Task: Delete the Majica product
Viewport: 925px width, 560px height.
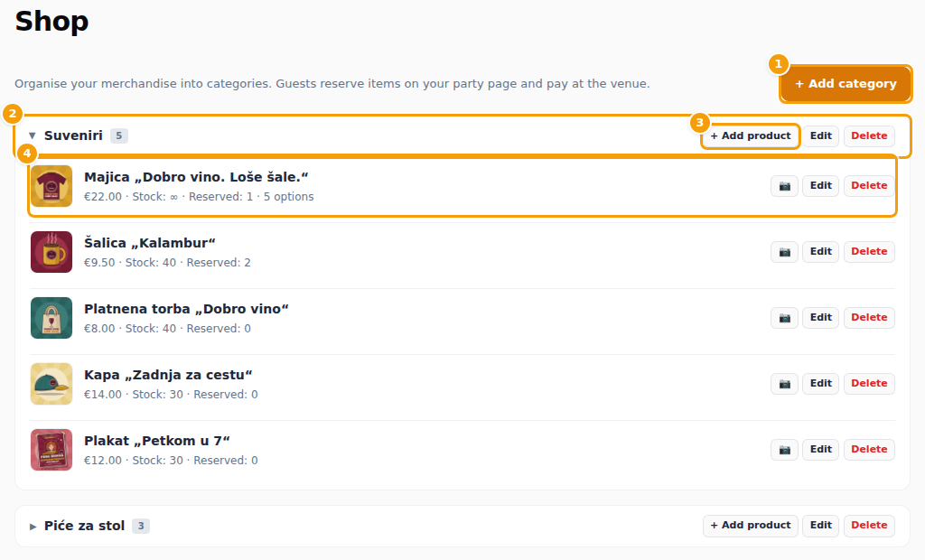Action: 869,186
